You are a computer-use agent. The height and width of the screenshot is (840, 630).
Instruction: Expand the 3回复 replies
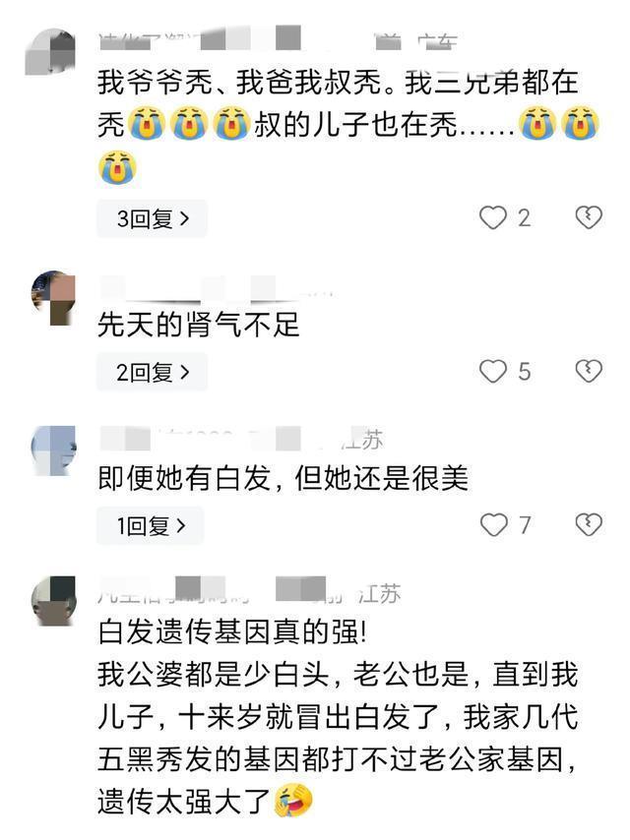tap(153, 218)
